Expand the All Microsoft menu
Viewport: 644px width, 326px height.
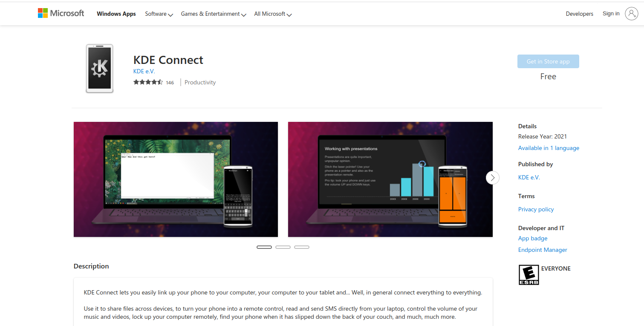[273, 14]
